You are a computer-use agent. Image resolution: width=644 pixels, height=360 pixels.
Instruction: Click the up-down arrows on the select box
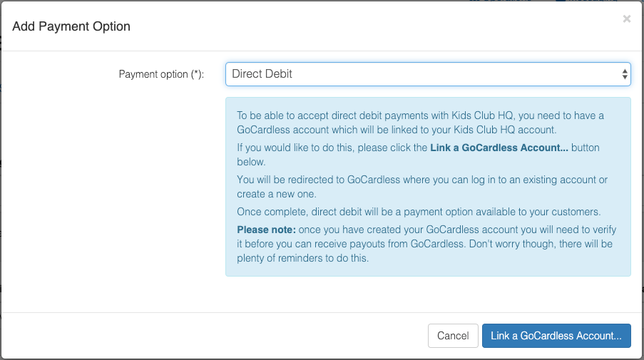(x=624, y=74)
